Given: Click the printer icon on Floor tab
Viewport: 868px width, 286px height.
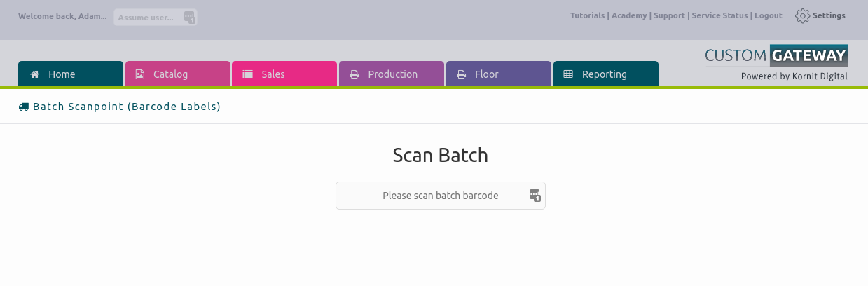Looking at the screenshot, I should (461, 74).
